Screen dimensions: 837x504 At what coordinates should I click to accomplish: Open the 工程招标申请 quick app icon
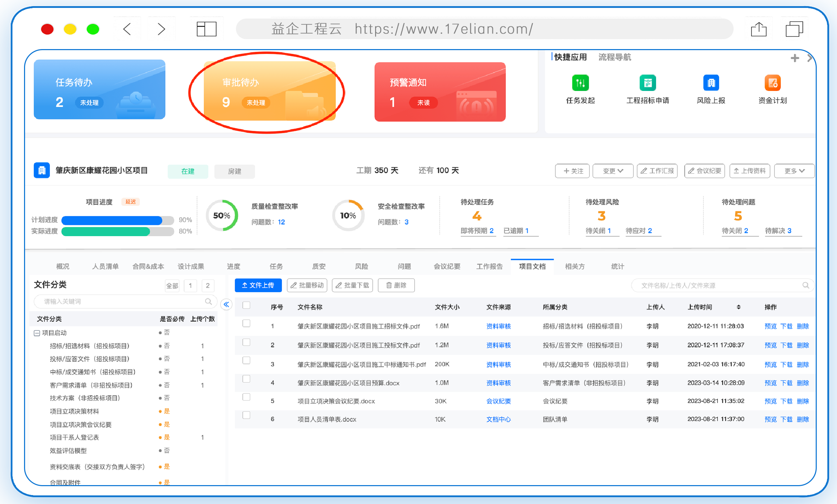tap(647, 83)
